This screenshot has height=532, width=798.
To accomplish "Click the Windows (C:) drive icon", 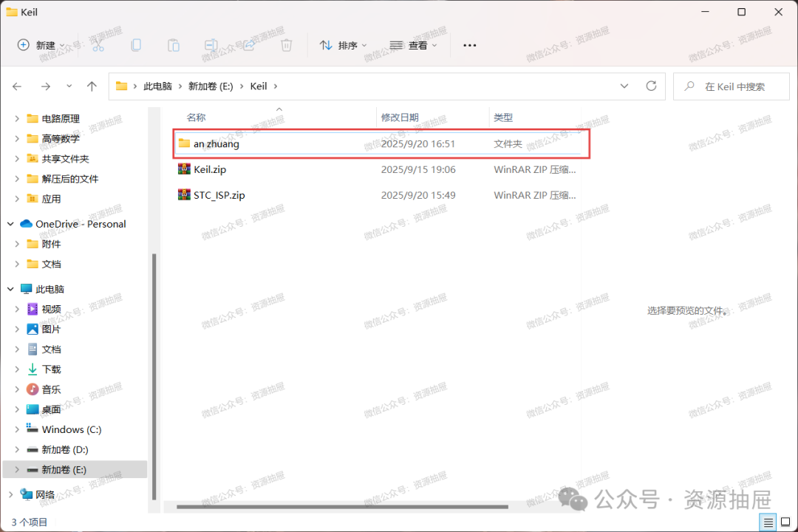I will pyautogui.click(x=33, y=429).
